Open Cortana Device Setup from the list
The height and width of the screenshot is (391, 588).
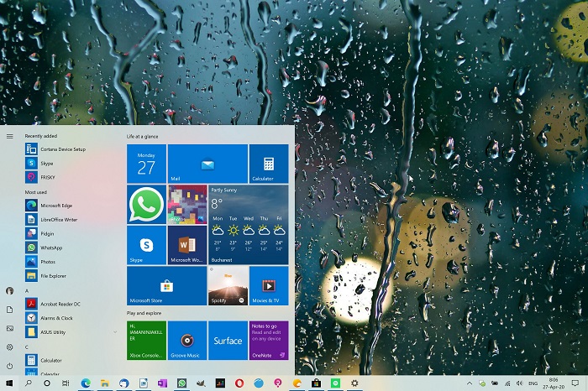(x=71, y=149)
